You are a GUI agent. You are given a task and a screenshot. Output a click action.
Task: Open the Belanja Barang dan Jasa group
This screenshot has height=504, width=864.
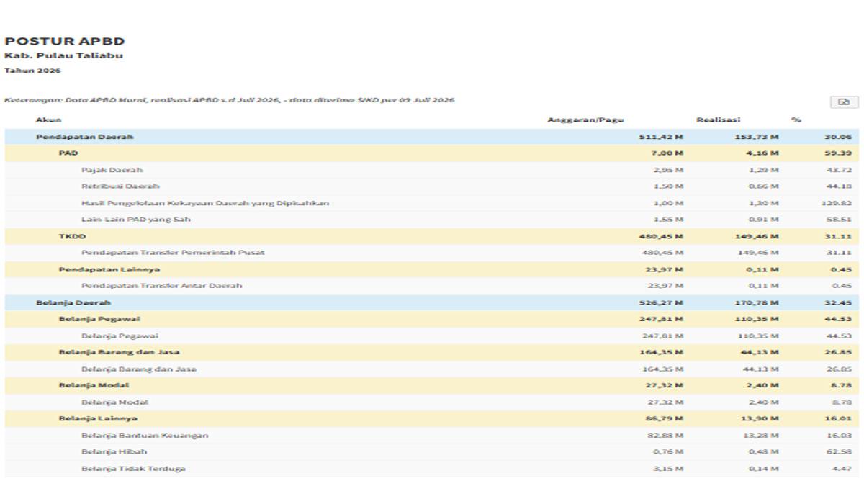pos(432,352)
